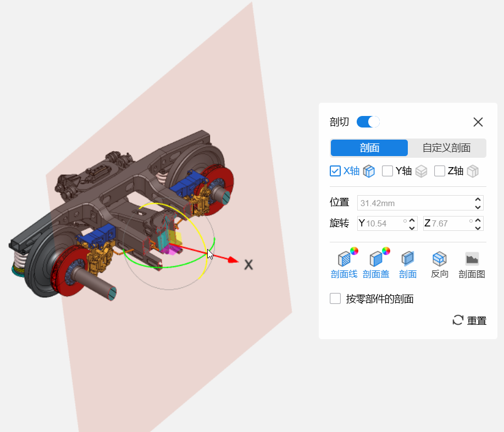
Task: Turn off the 剖切 toggle switch
Action: click(x=368, y=122)
